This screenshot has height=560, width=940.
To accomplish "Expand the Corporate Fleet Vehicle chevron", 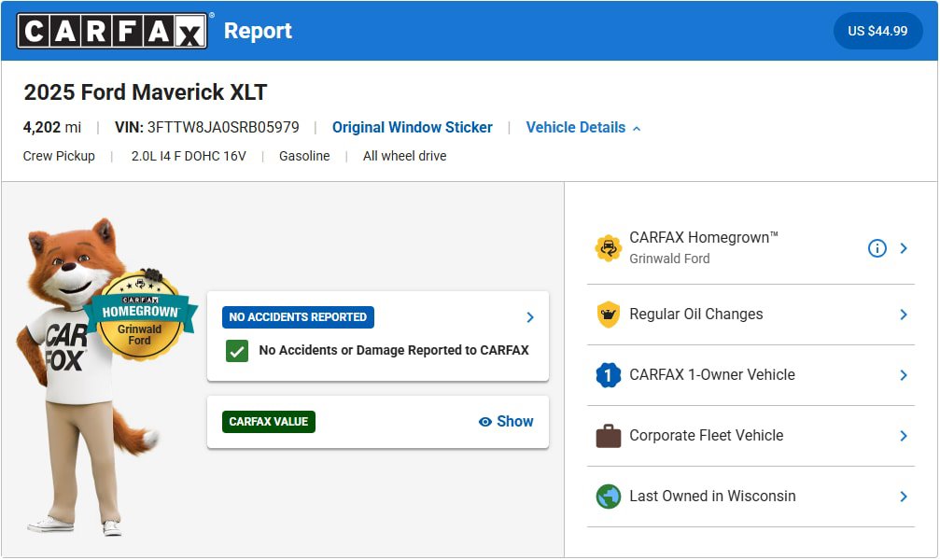I will (904, 436).
